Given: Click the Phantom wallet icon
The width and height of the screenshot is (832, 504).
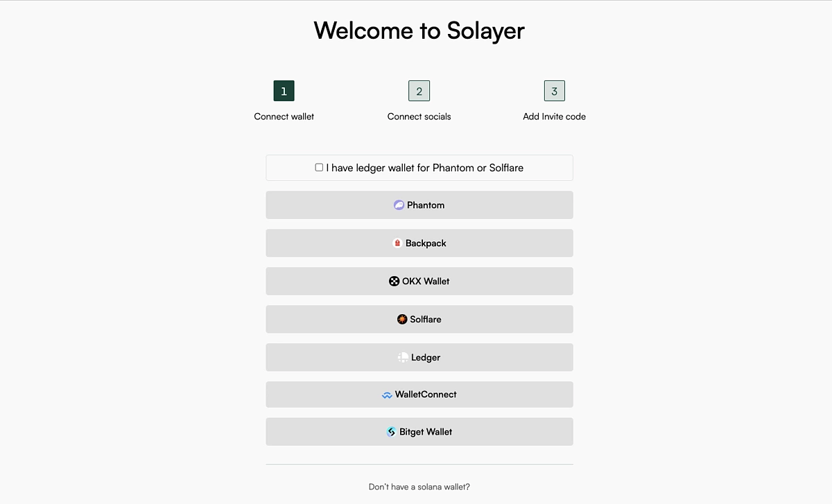Looking at the screenshot, I should point(398,205).
